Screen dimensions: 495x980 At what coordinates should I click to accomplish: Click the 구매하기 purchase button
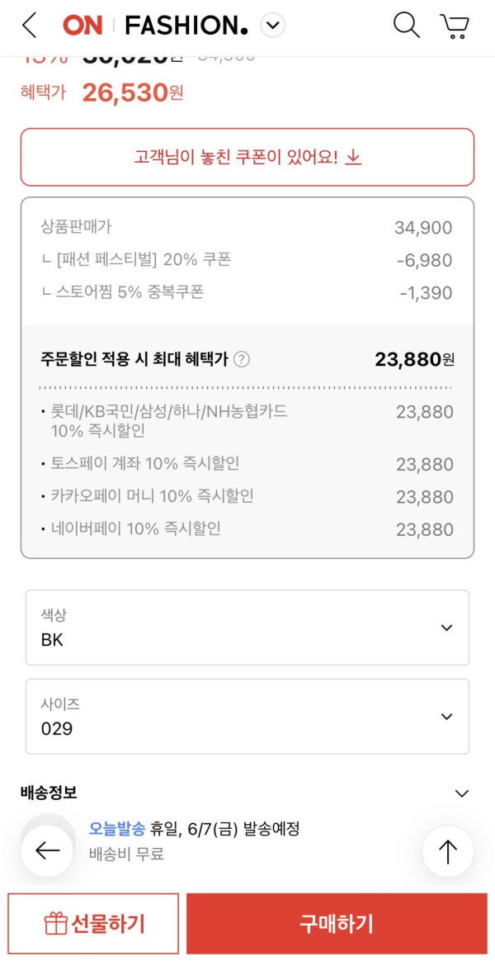[337, 923]
